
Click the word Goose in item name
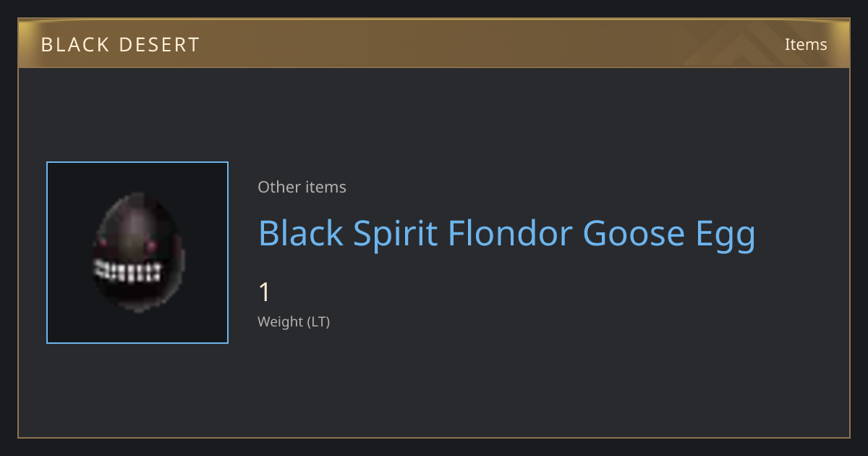coord(634,234)
